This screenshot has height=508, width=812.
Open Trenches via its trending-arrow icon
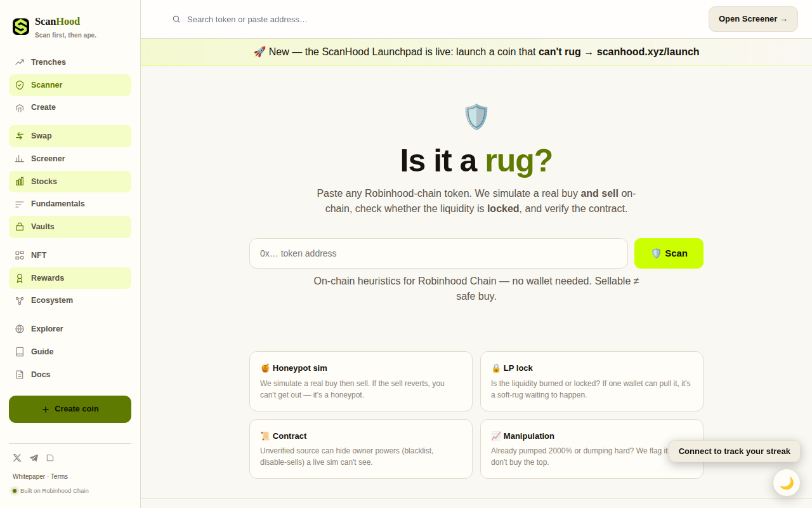pos(20,62)
